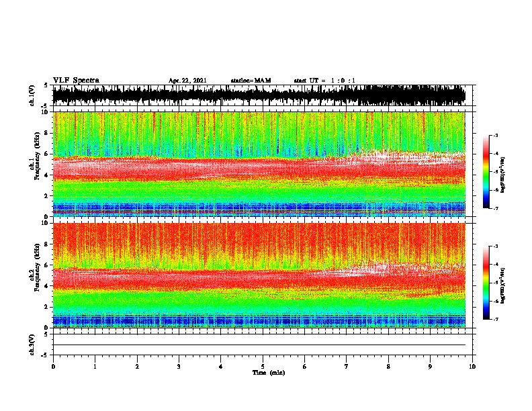The width and height of the screenshot is (532, 411).
Task: Click time axis tick label "6"
Action: point(305,366)
